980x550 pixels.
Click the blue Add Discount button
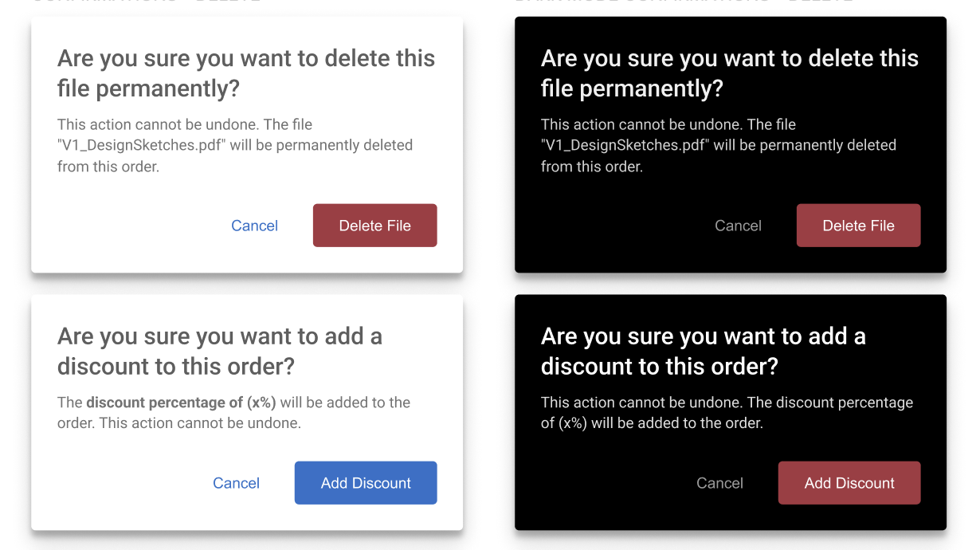point(366,483)
